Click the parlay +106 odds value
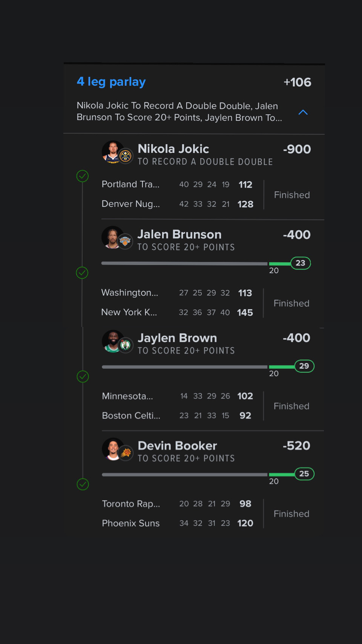362x644 pixels. point(297,82)
